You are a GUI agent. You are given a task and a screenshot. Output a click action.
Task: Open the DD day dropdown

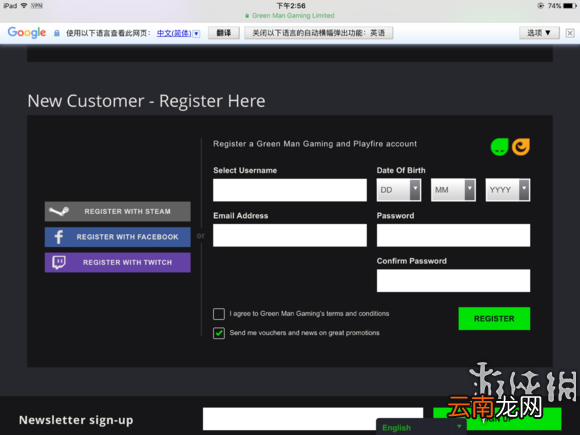coord(399,190)
